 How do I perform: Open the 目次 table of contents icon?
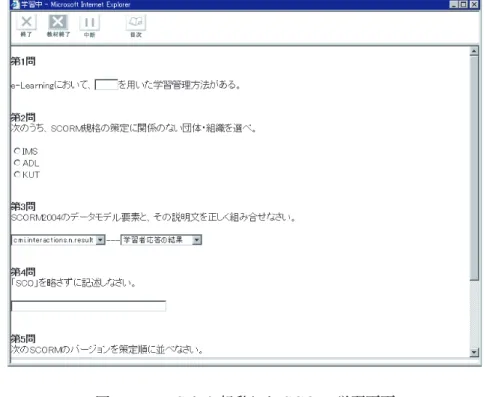pos(136,22)
